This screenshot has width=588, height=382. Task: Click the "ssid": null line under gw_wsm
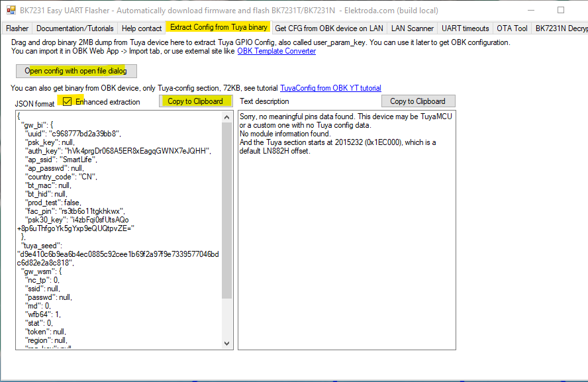pos(42,289)
